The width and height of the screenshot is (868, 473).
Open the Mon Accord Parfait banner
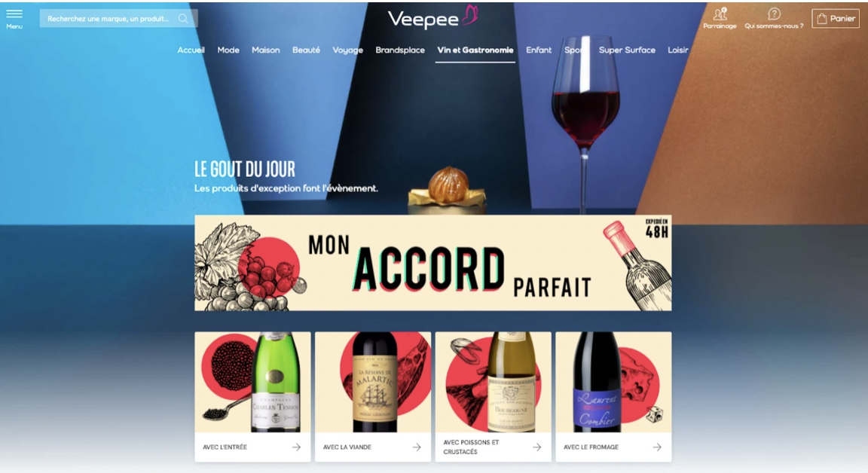[433, 263]
